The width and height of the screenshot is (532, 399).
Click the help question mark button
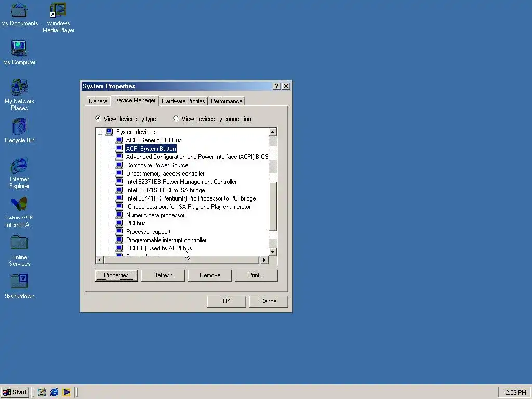[277, 86]
